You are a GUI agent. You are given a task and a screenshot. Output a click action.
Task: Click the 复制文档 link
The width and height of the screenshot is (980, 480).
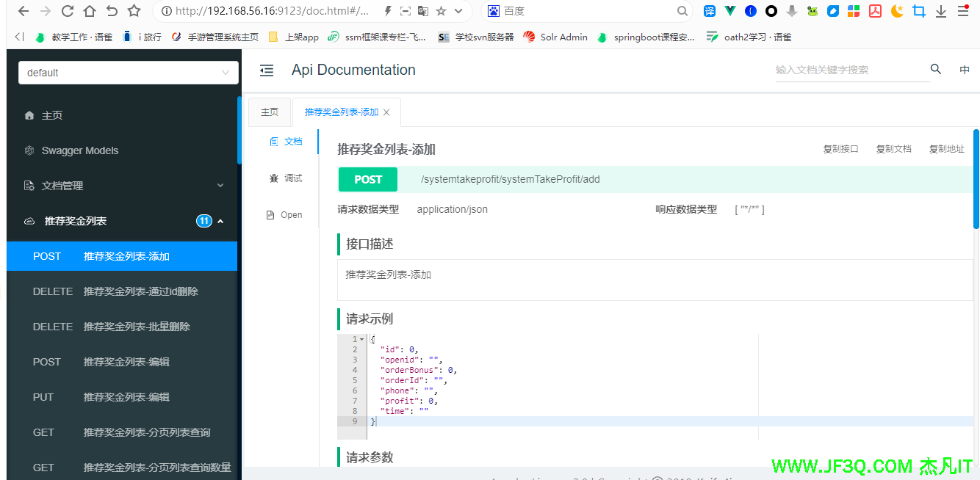[893, 149]
